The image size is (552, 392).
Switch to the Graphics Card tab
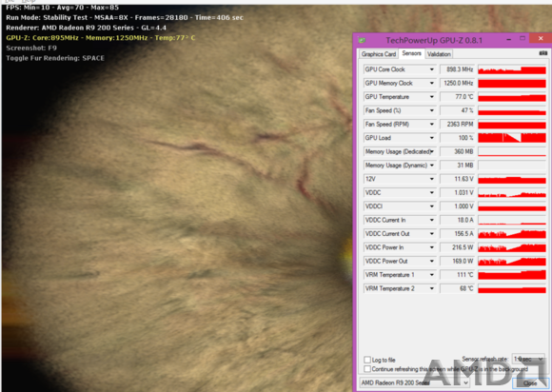coord(379,54)
